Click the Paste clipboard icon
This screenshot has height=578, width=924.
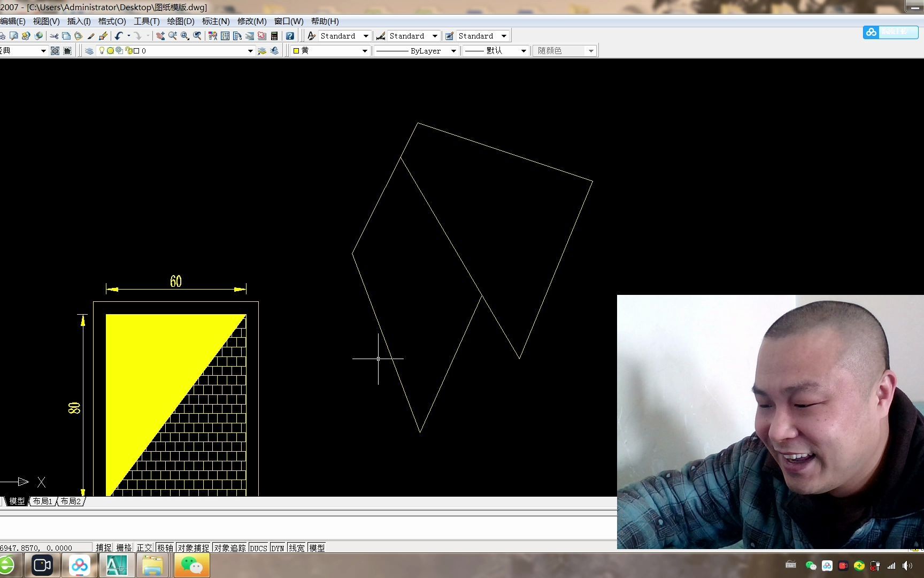coord(79,36)
